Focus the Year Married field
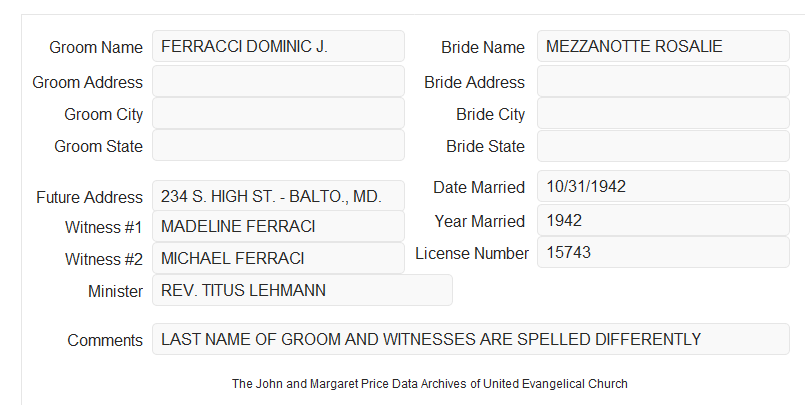The width and height of the screenshot is (805, 405). coord(663,220)
